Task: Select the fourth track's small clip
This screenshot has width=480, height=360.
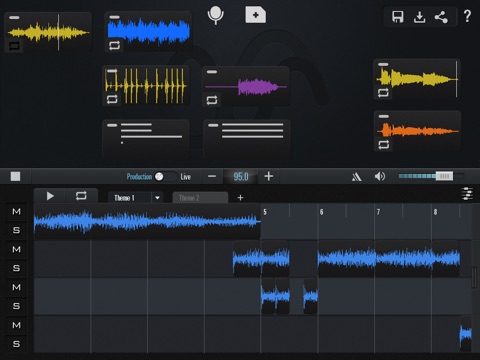Action: click(x=465, y=333)
